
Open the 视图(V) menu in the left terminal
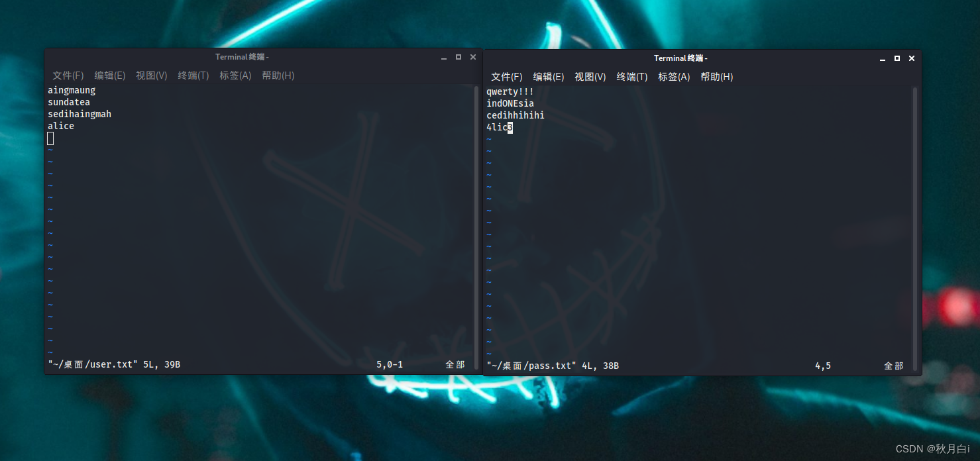151,75
